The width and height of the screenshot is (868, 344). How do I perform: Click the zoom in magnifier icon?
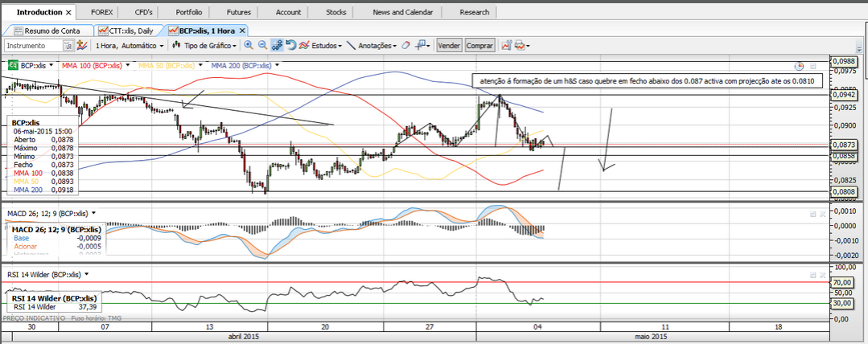click(x=249, y=46)
